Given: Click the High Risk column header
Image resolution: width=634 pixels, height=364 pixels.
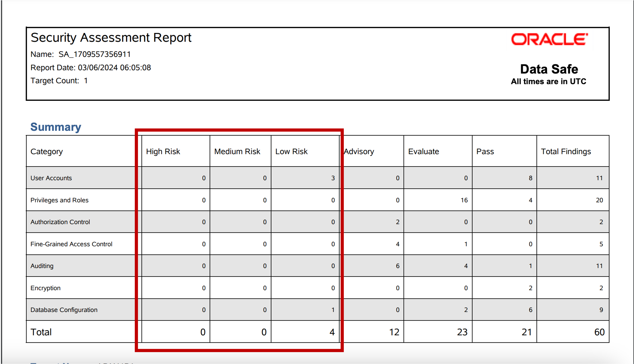Looking at the screenshot, I should coord(163,151).
